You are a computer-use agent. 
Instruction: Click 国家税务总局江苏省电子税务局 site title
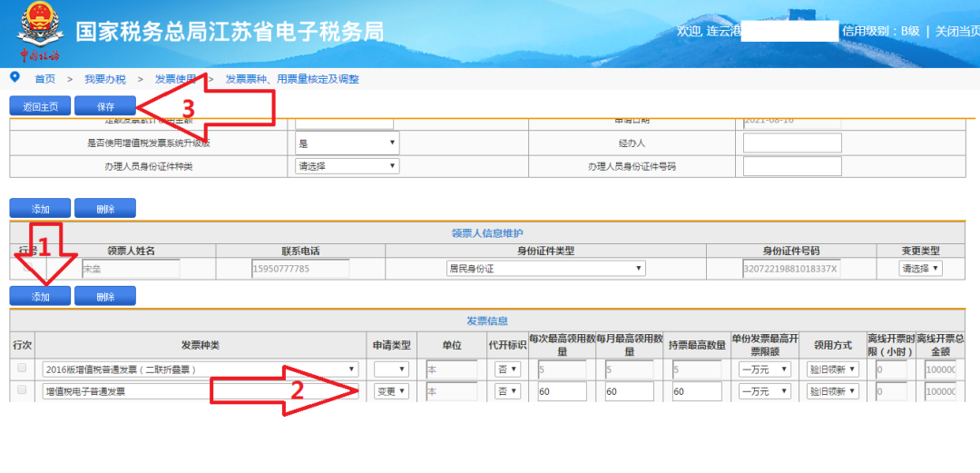point(230,31)
